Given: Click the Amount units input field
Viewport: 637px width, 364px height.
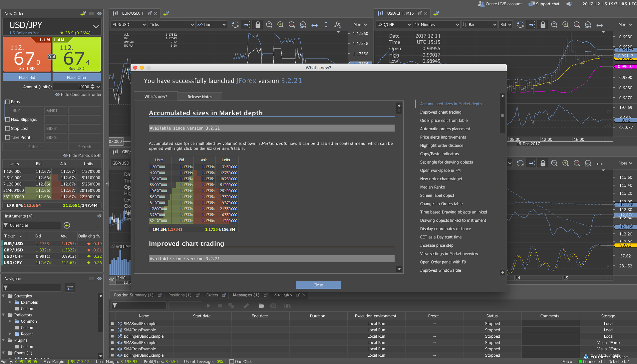Looking at the screenshot, I should click(x=72, y=87).
